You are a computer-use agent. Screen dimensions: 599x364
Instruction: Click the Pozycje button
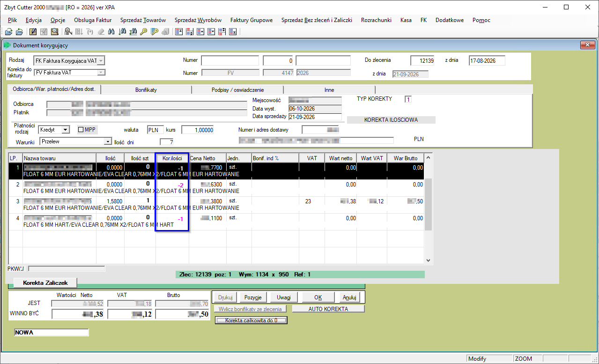253,297
